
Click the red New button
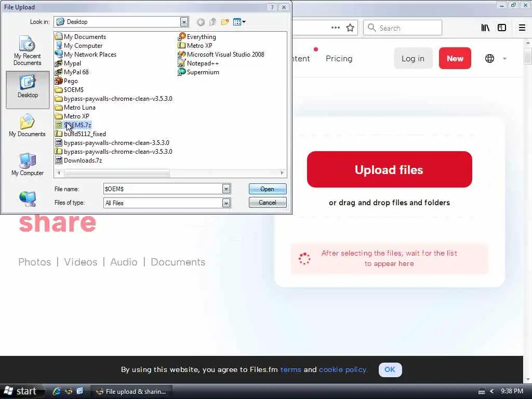(x=455, y=58)
